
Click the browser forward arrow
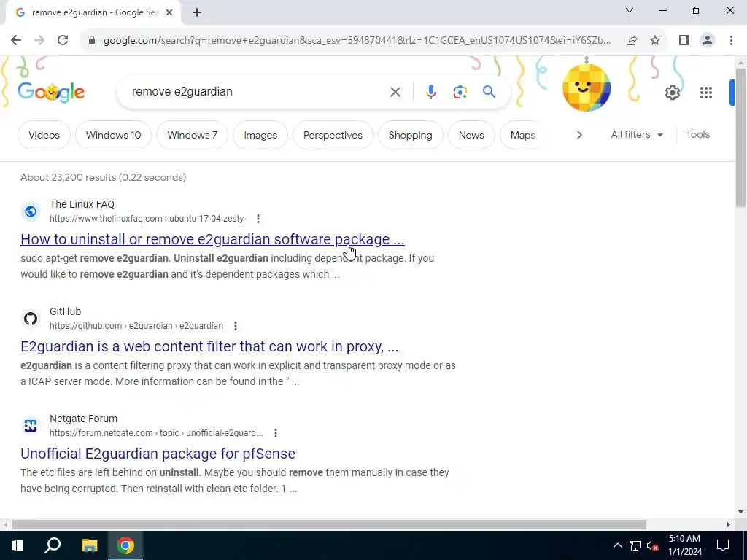pyautogui.click(x=39, y=41)
